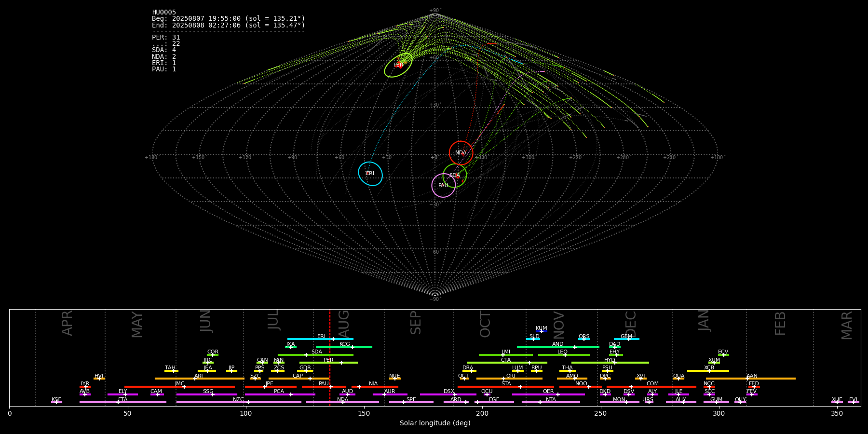
Task: Select the KSE shower bar in the timeline
Action: pos(56,402)
